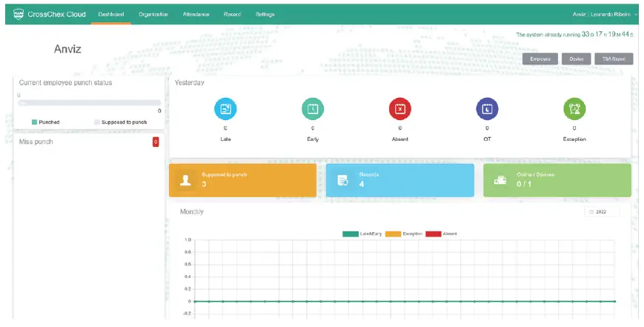This screenshot has height=327, width=644.
Task: Open the Settings menu
Action: (265, 14)
